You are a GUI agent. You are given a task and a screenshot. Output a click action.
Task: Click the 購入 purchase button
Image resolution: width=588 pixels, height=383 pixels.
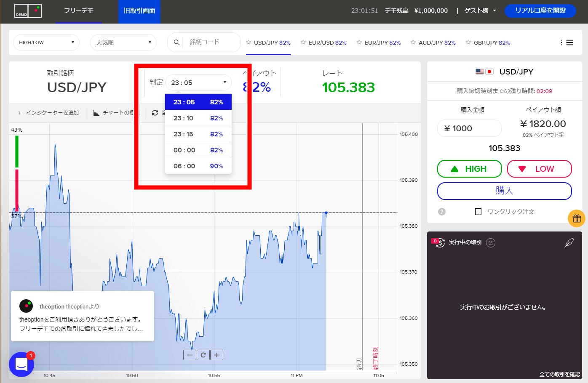[505, 191]
